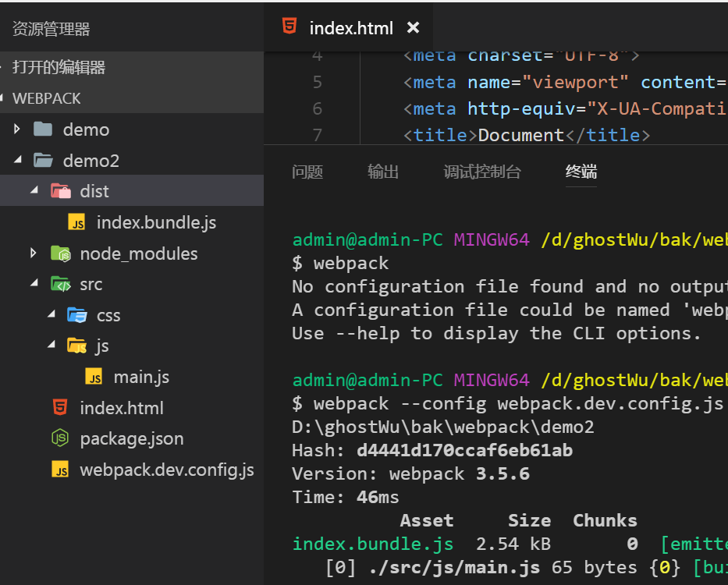Screen dimensions: 728x585
Task: Click the green src folder icon
Action: tap(60, 284)
